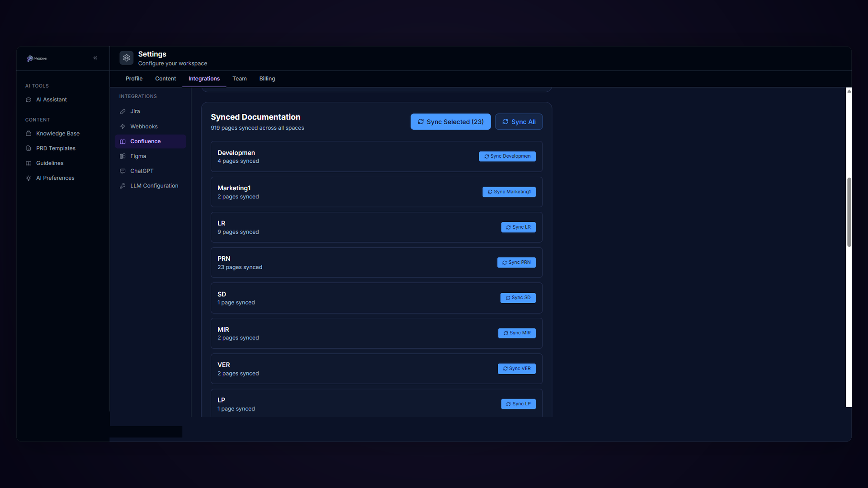Open Figma integration settings
This screenshot has width=868, height=488.
pyautogui.click(x=138, y=156)
